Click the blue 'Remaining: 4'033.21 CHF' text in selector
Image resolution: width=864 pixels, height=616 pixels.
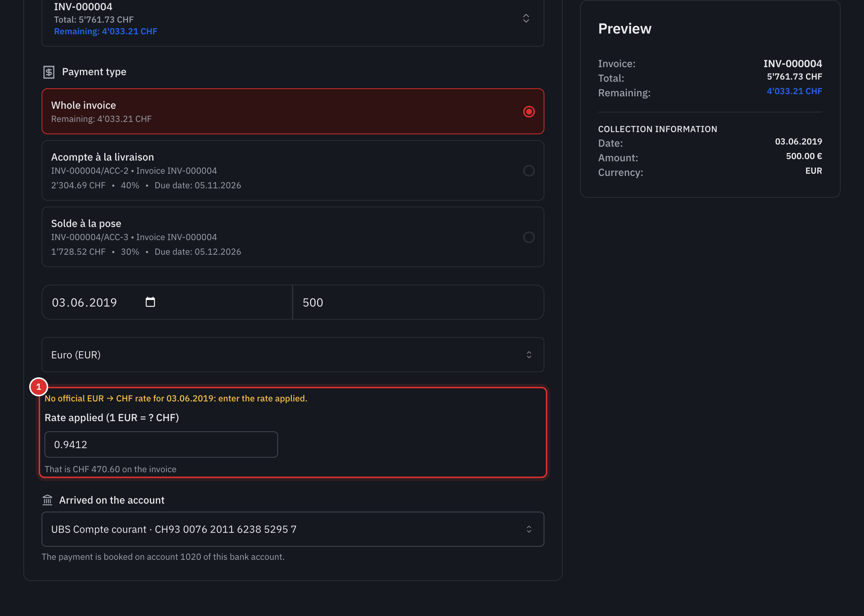(x=105, y=31)
